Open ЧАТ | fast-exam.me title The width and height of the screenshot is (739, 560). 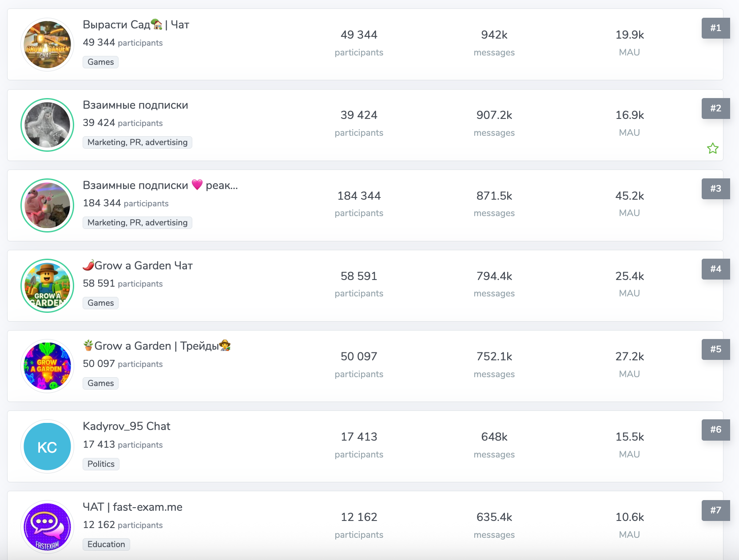(x=132, y=507)
